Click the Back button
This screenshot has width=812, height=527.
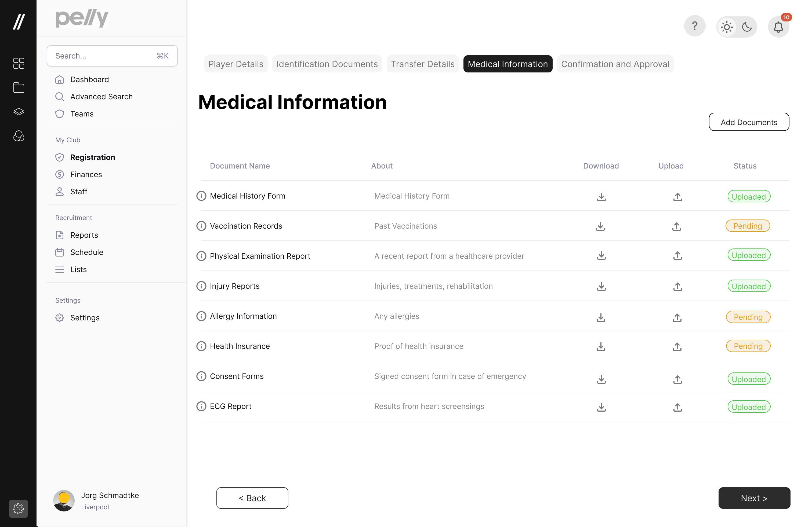tap(252, 498)
